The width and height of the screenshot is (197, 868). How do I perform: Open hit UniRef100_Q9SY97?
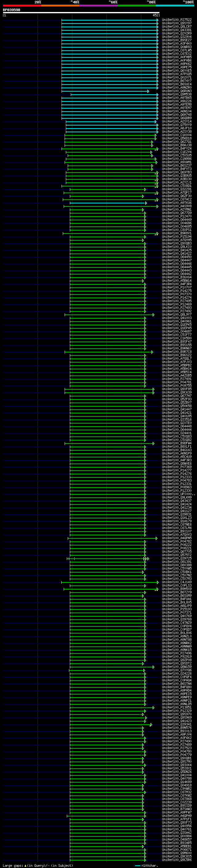[176, 23]
